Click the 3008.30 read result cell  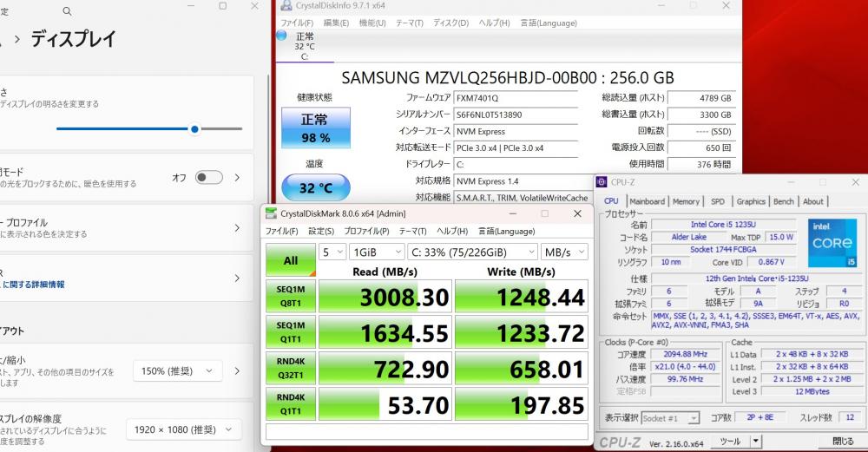[x=385, y=297]
